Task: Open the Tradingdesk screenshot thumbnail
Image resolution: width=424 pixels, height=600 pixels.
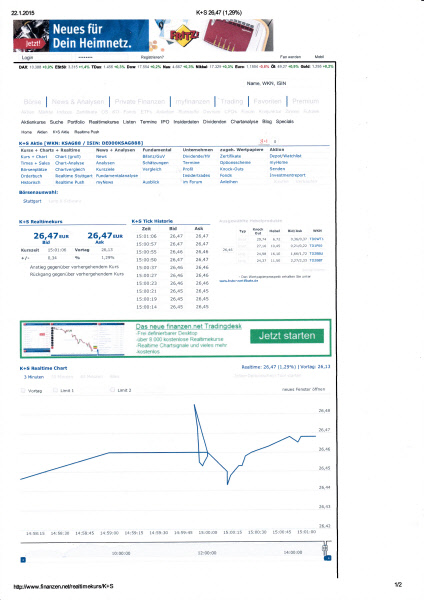Action: pos(73,339)
